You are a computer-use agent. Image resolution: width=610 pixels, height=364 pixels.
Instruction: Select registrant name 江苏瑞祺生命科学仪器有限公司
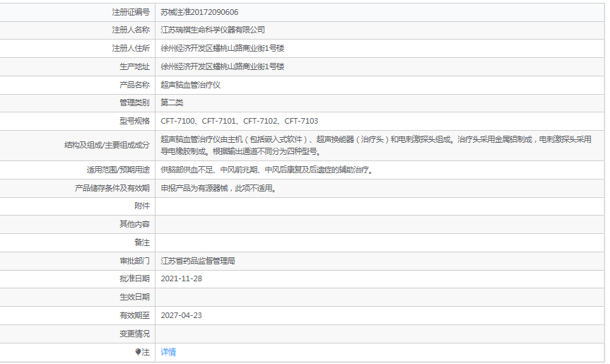pyautogui.click(x=213, y=30)
